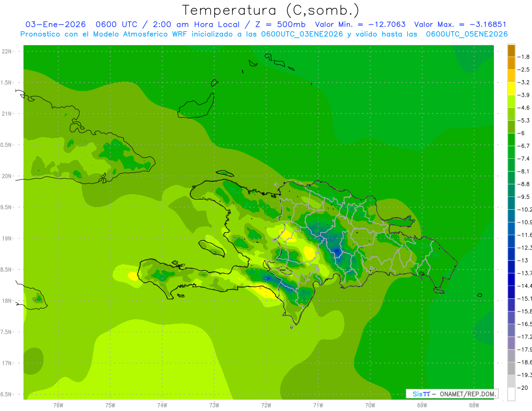Pick the orange swatch between -1.8 and -2.5
Viewport: 532px width, 411px height.
coord(511,63)
